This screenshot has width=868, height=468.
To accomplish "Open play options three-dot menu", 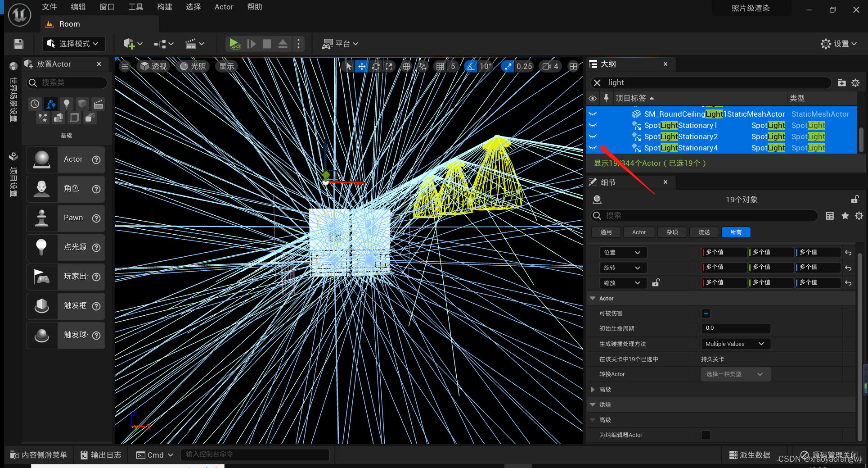I will pos(298,44).
